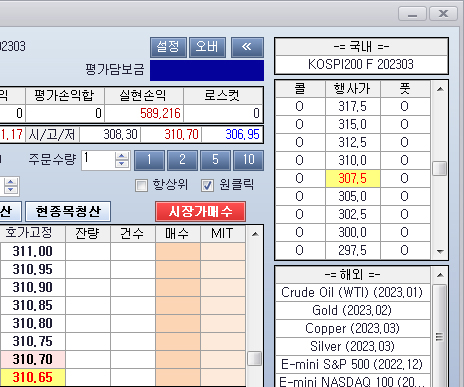464x387 pixels.
Task: Set order quantity preset to 10
Action: click(248, 160)
